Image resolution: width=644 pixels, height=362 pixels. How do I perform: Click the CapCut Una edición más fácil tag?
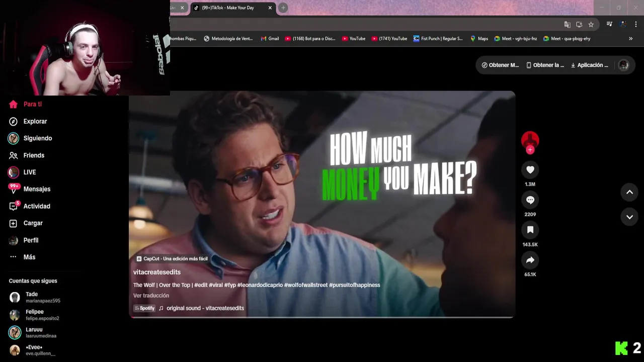(x=172, y=258)
